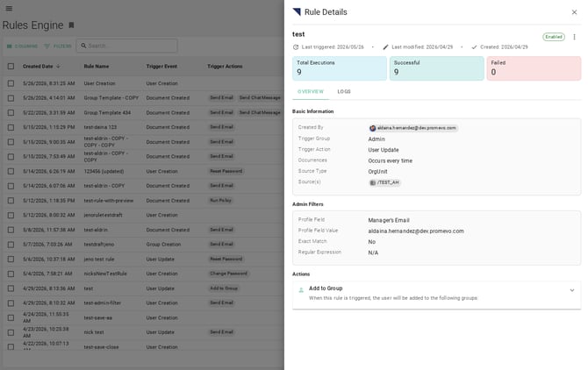Toggle the select-all rows checkbox
The image size is (588, 370).
(11, 67)
